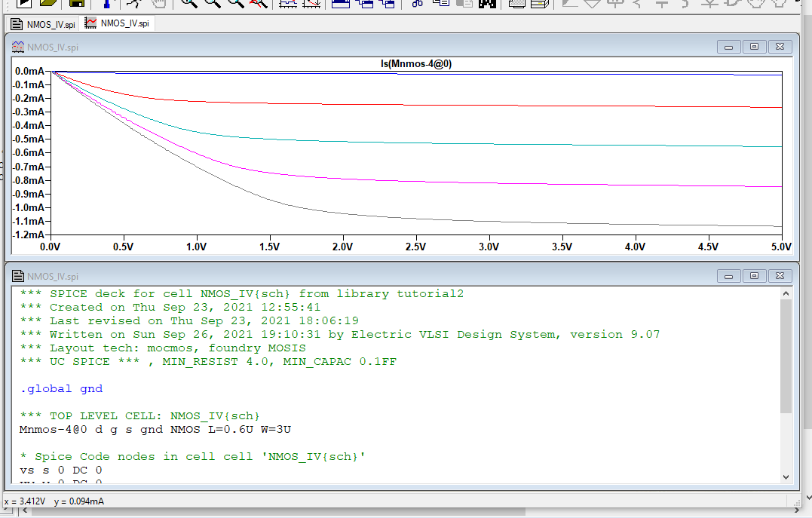The width and height of the screenshot is (812, 518).
Task: Click the first magnifier Zoom In icon
Action: 188,3
